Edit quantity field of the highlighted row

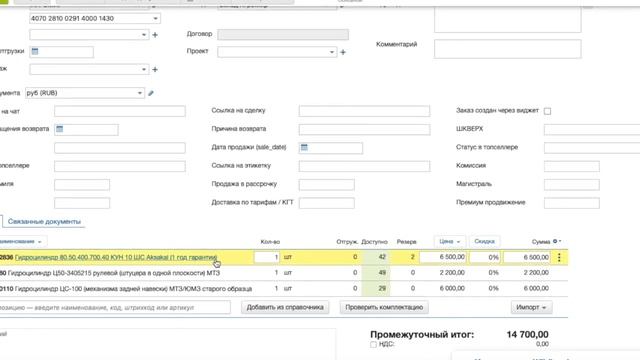point(267,257)
